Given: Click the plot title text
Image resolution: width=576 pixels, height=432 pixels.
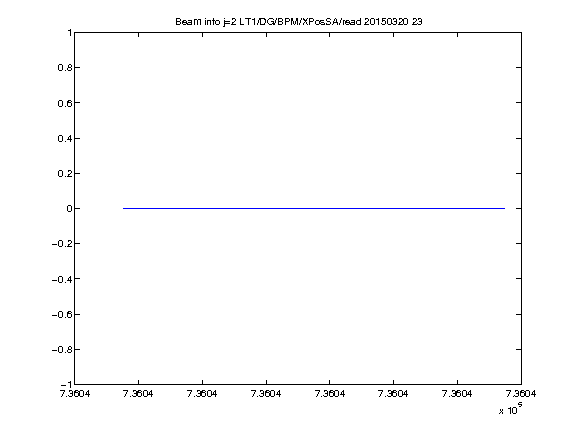Looking at the screenshot, I should (x=299, y=22).
